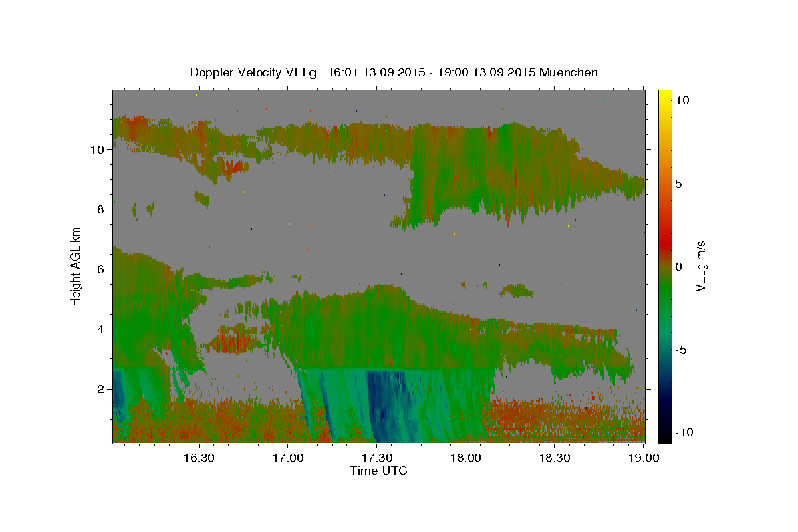Screen dimensions: 798x532
Task: Click the 16:30 time tick label
Action: point(198,458)
